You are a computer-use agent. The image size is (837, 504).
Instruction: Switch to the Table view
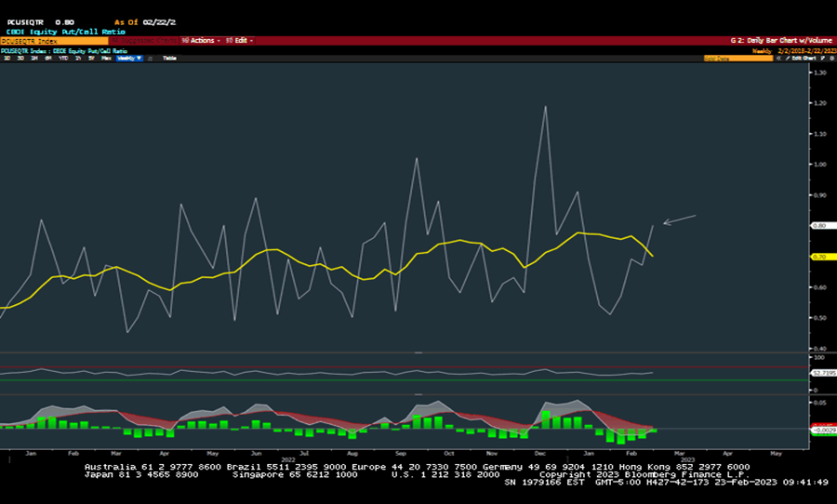click(x=170, y=59)
